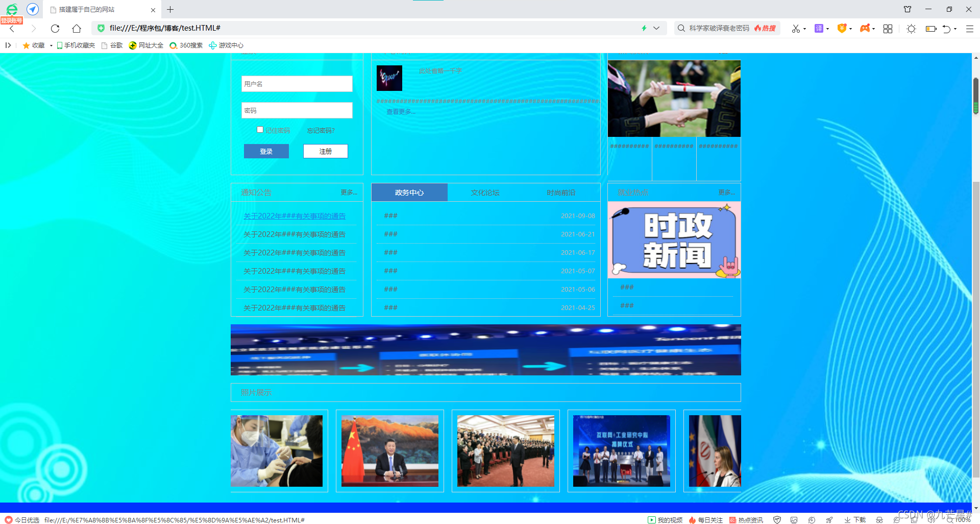Open the 网址大全 bookmark
Viewport: 980px width, 524px height.
point(146,45)
